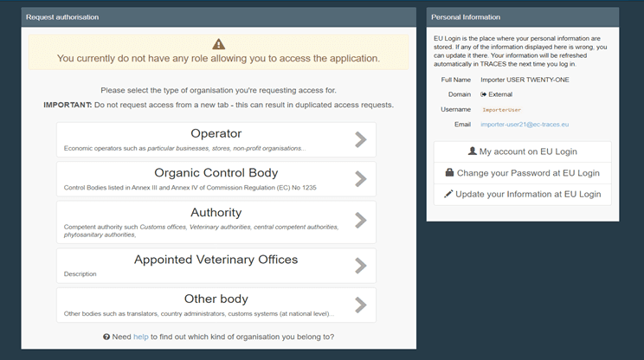Click the External domain arrow icon

pos(483,94)
